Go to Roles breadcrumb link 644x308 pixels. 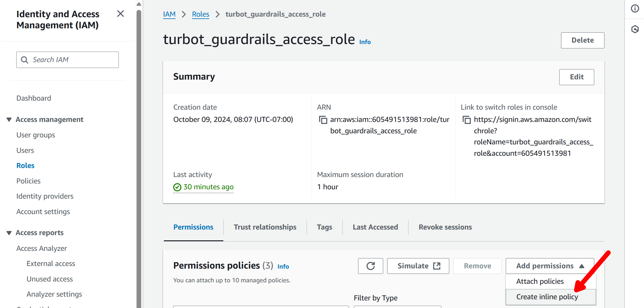(x=200, y=14)
